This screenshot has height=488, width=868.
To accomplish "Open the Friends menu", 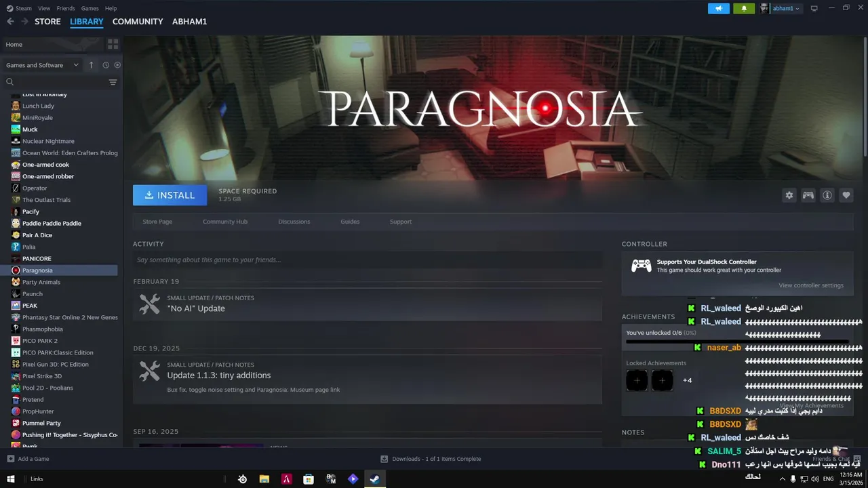I will [x=66, y=8].
